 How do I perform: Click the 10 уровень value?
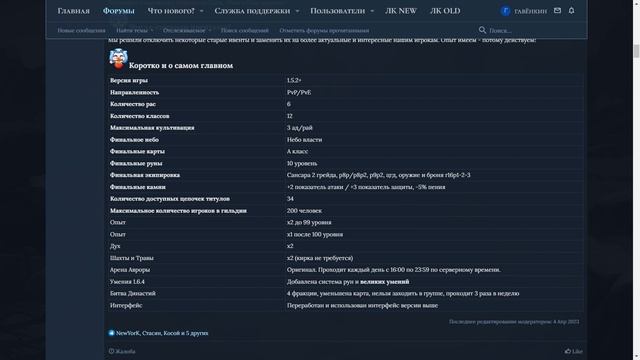(302, 163)
